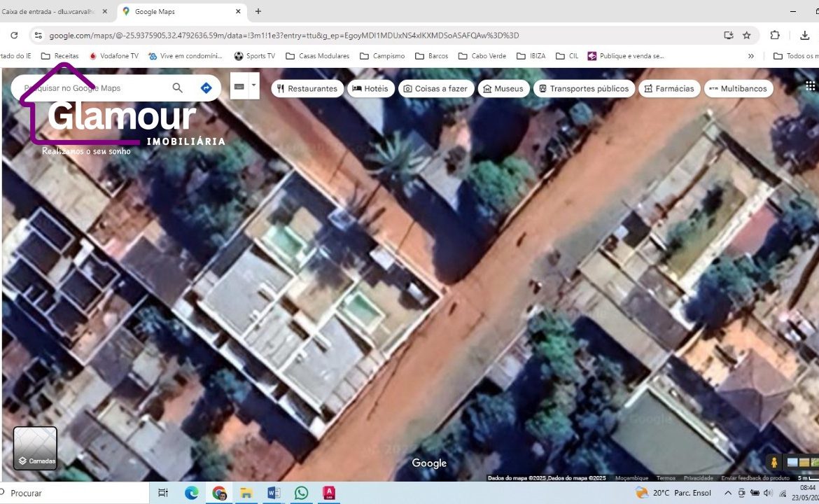Viewport: 819px width, 504px height.
Task: Launch AutoCAD from the taskbar
Action: (328, 493)
